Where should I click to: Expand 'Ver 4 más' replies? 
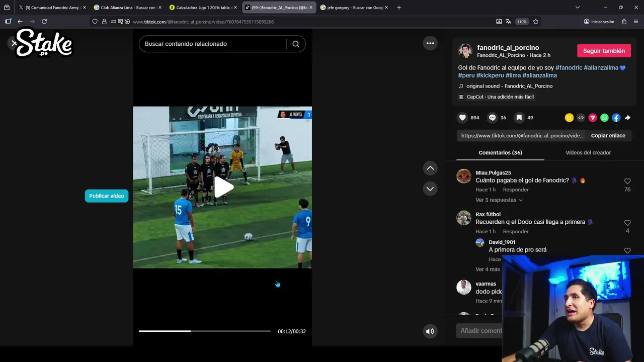(x=488, y=269)
